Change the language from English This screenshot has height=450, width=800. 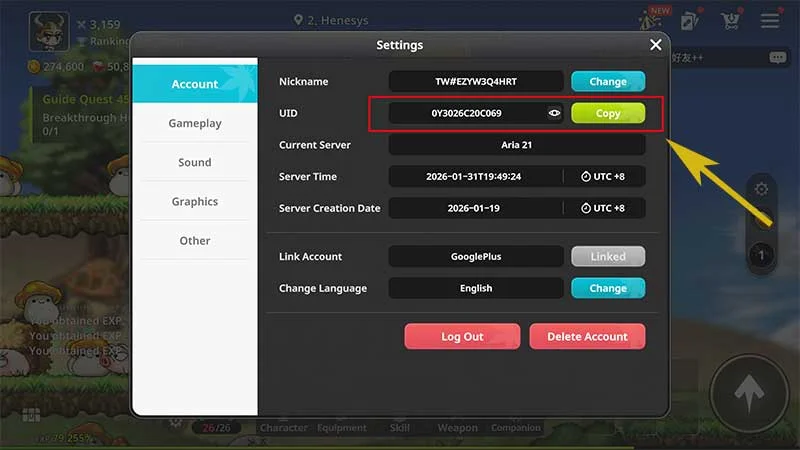(608, 288)
